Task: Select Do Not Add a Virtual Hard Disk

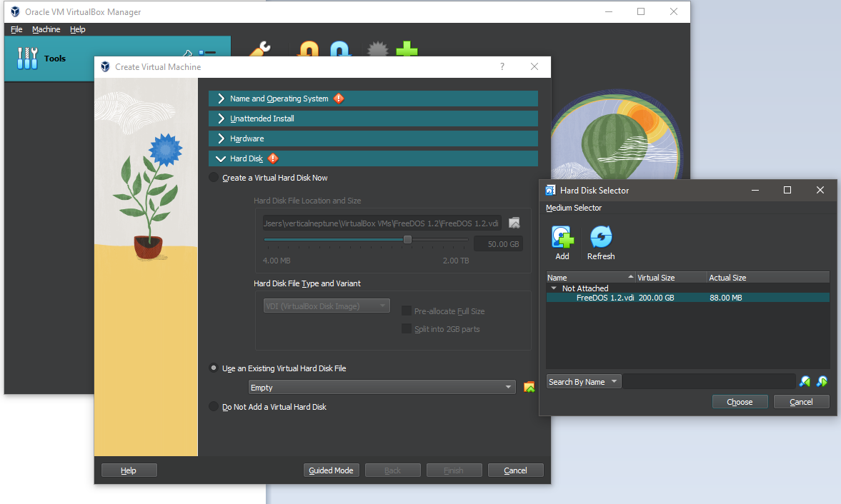Action: tap(214, 407)
